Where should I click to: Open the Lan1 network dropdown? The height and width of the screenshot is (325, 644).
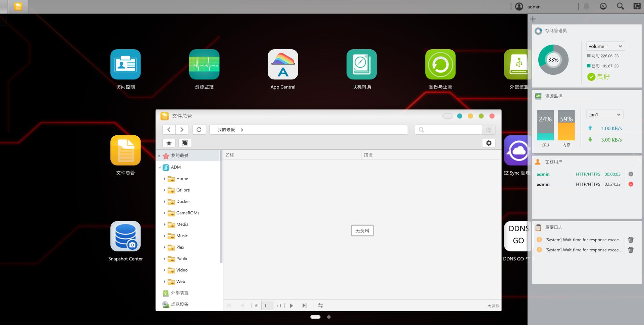click(x=605, y=115)
